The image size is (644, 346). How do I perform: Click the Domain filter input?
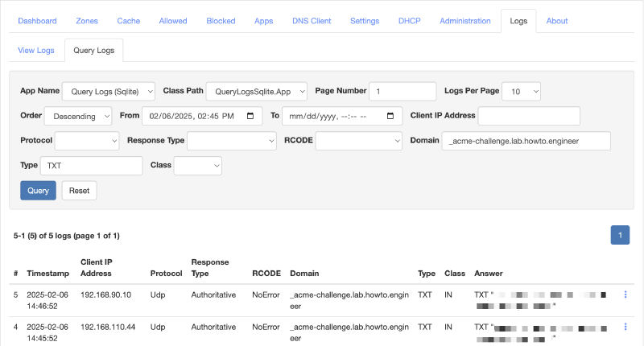(526, 141)
